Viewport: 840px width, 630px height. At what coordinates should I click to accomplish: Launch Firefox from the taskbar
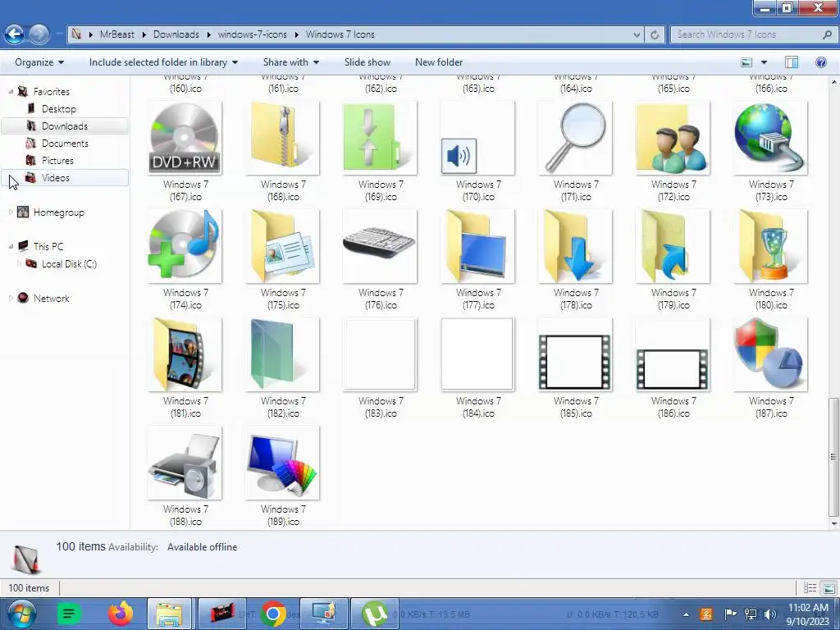pos(120,614)
